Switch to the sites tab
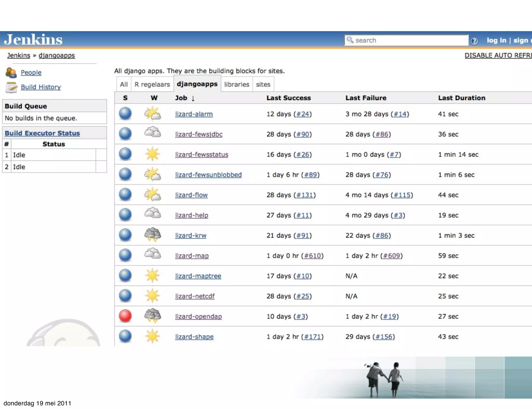Screen dimensions: 532x409 click(x=263, y=84)
